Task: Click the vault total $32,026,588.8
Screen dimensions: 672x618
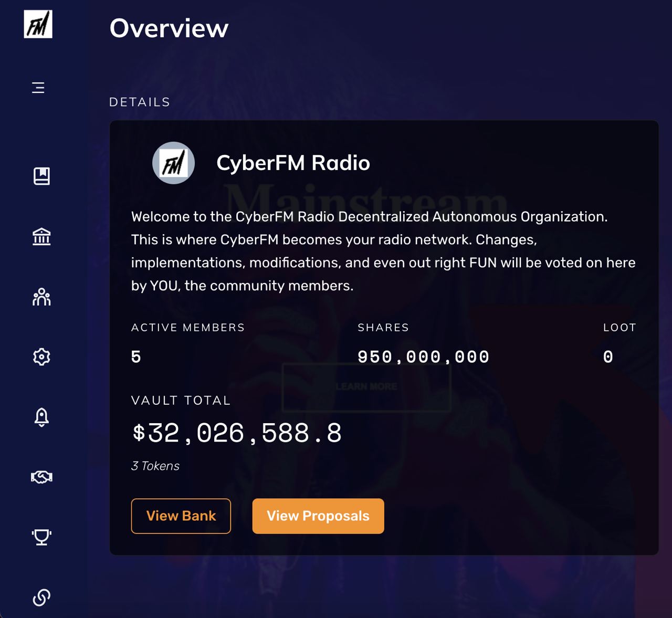Action: click(x=237, y=433)
